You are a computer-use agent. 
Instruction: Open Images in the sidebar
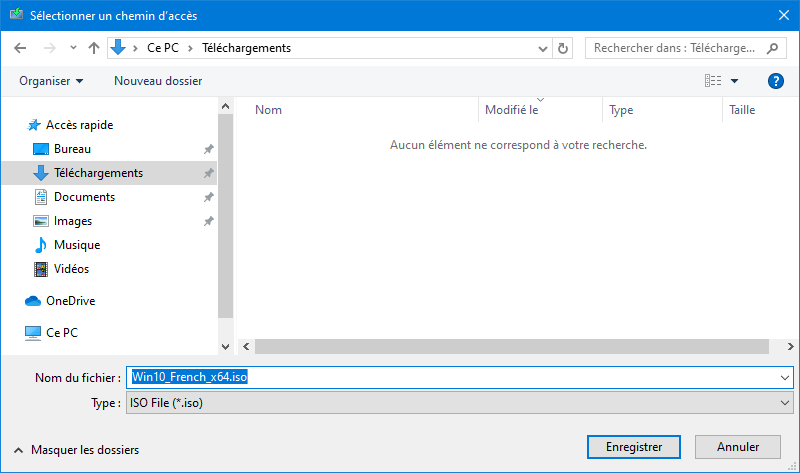(73, 221)
